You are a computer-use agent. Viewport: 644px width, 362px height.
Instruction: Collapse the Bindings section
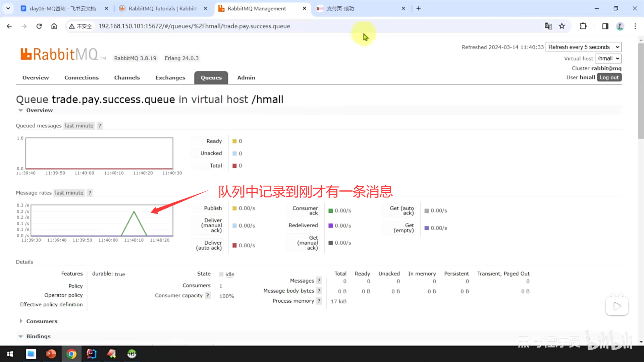(x=38, y=336)
